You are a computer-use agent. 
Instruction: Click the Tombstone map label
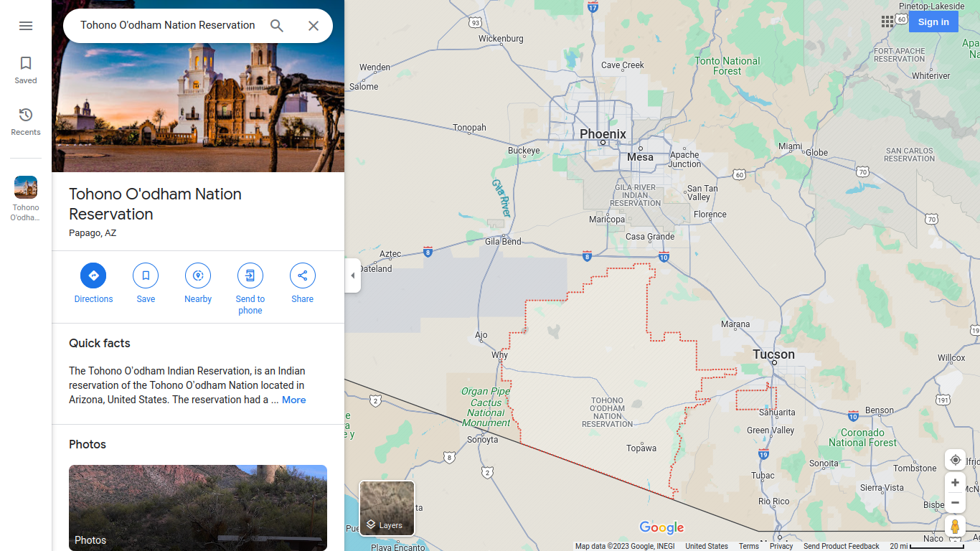coord(915,468)
